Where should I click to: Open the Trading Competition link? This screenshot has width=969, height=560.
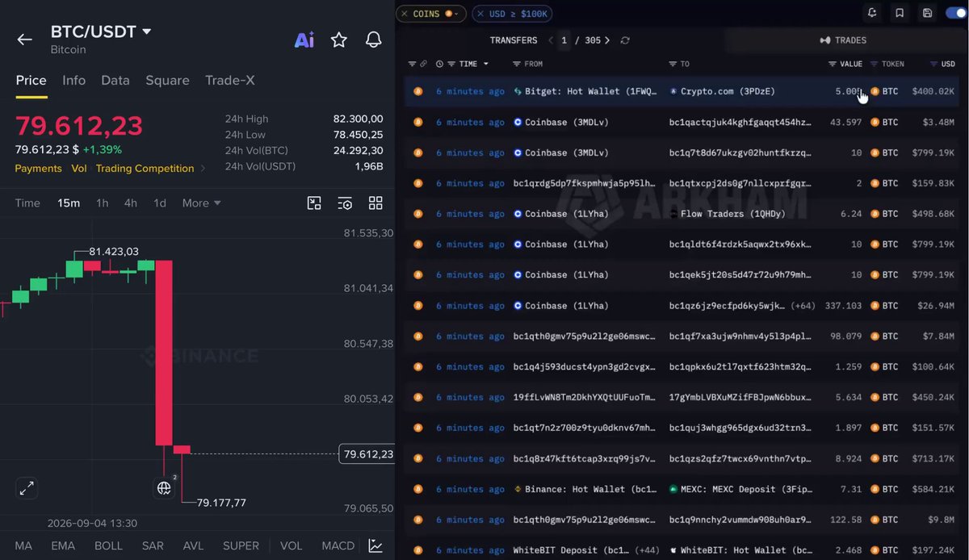(x=145, y=169)
